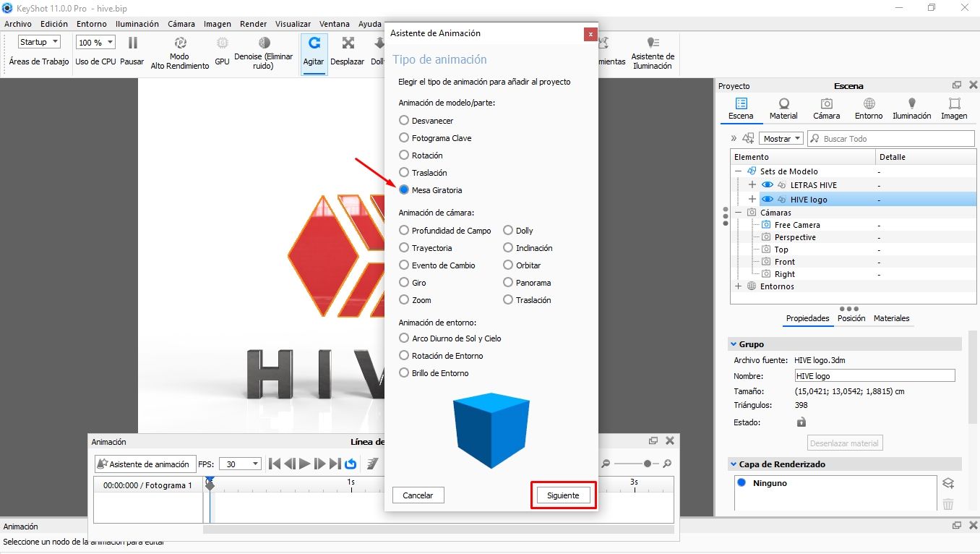Collapse the Capa de Renderizado section
The height and width of the screenshot is (554, 980).
(x=733, y=464)
